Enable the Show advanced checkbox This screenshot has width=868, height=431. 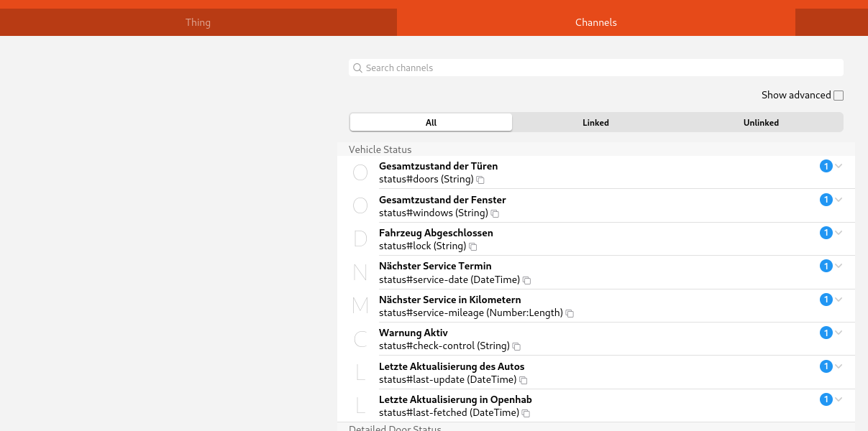click(839, 96)
